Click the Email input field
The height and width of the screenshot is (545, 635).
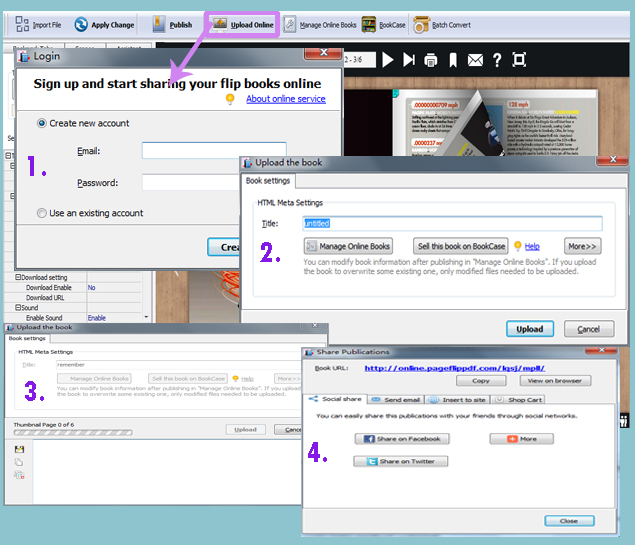point(213,151)
